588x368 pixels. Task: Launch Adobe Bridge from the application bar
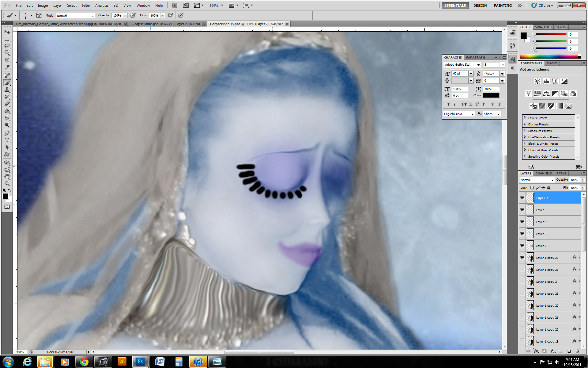coord(175,5)
